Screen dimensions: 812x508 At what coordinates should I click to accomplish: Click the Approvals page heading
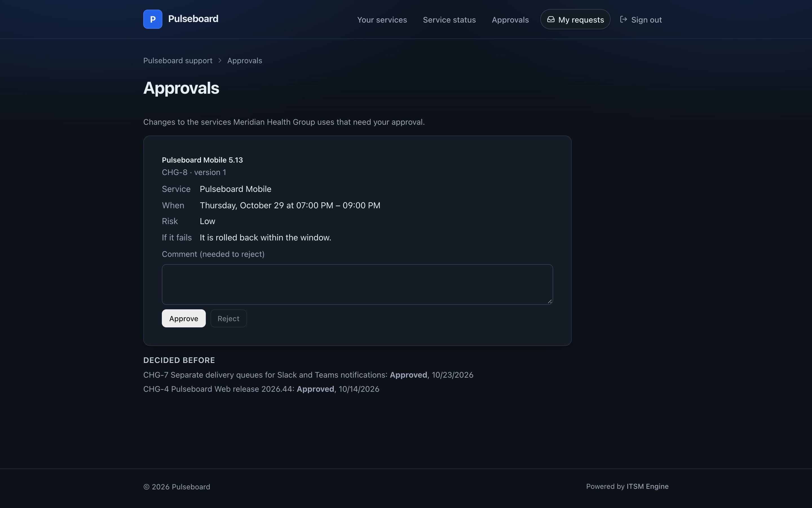181,88
